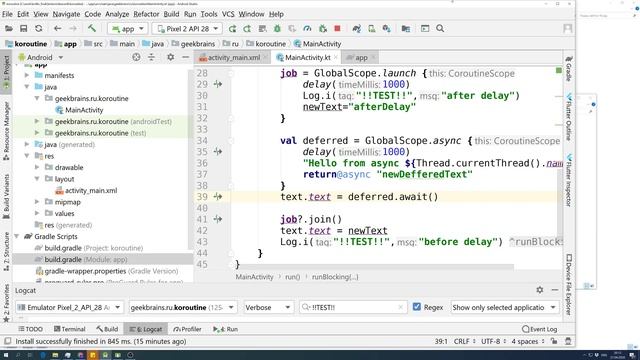Open the Refactor menu
Image resolution: width=640 pixels, height=360 pixels.
(x=146, y=14)
